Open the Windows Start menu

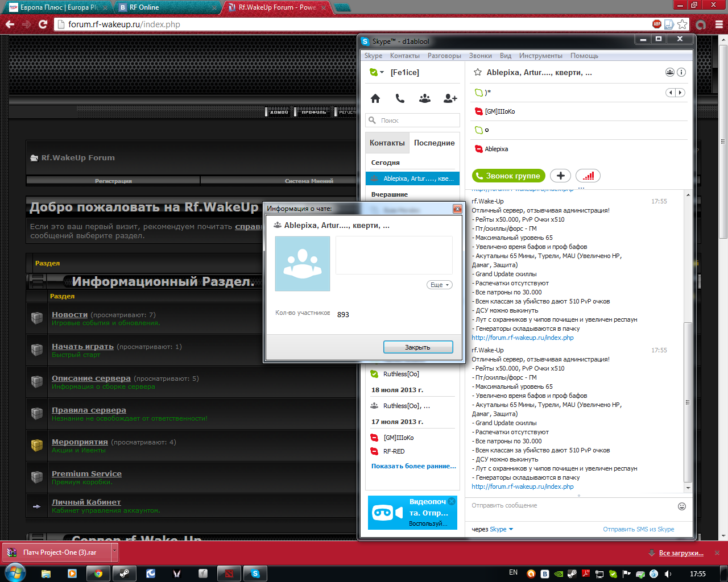[x=15, y=573]
